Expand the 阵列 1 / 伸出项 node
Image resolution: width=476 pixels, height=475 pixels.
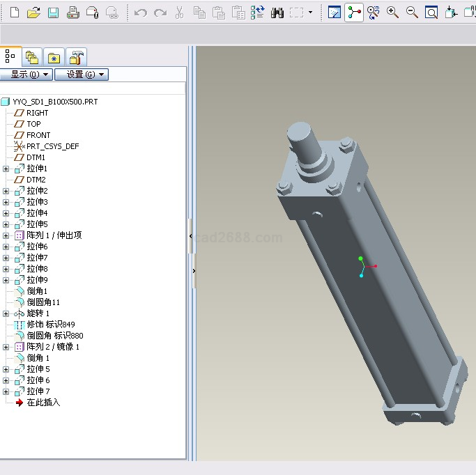click(x=6, y=235)
